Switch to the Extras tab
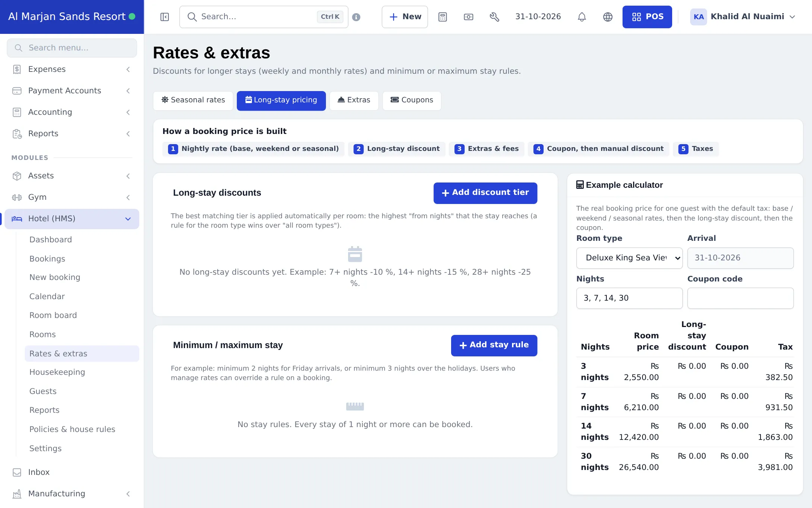Viewport: 812px width, 508px height. [354, 100]
